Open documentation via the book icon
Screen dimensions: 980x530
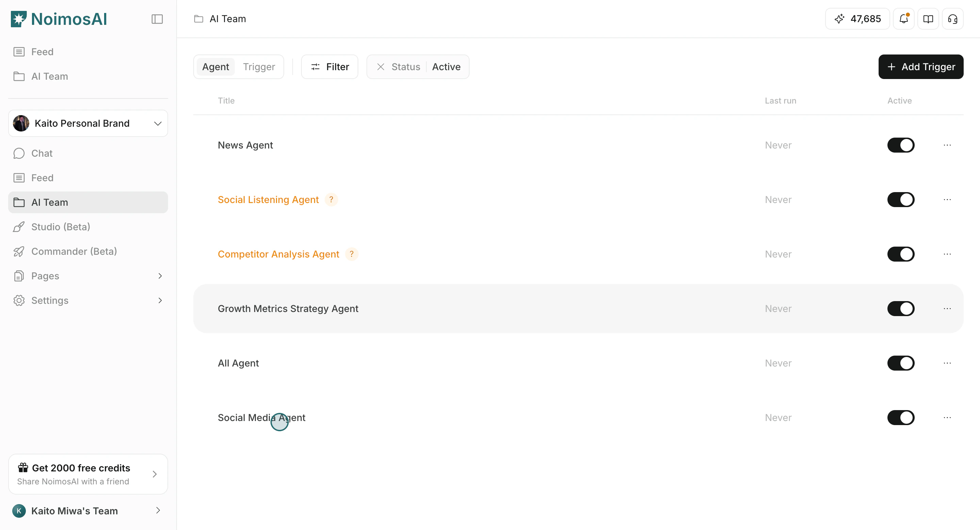click(x=928, y=19)
